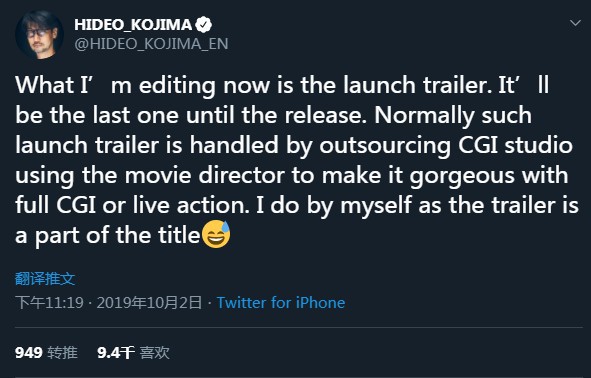Click the words 'Normally such' in the tweet

click(453, 115)
